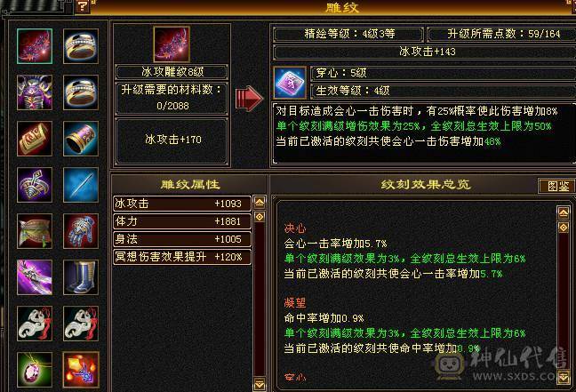Click engraving effects overview scroll up arrow

pos(564,212)
